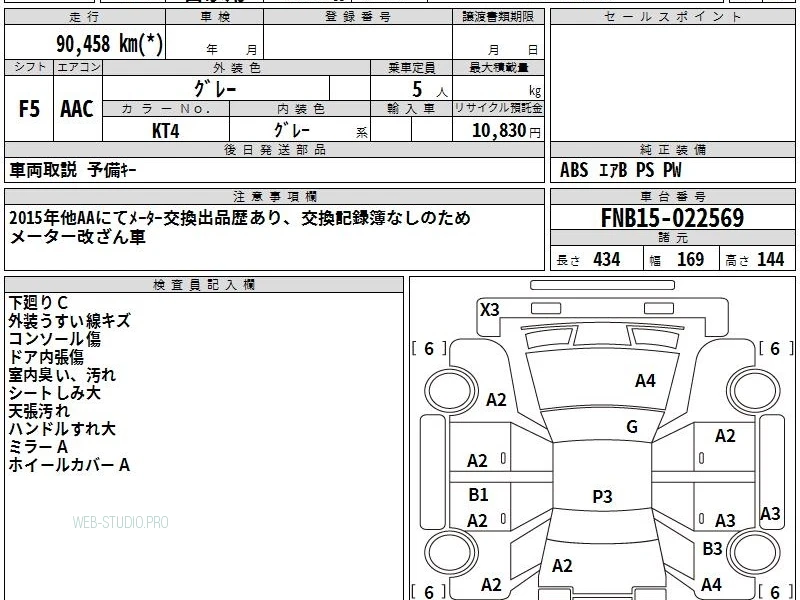Select inspector note 外装うすい線キズ
The height and width of the screenshot is (600, 800).
point(70,321)
